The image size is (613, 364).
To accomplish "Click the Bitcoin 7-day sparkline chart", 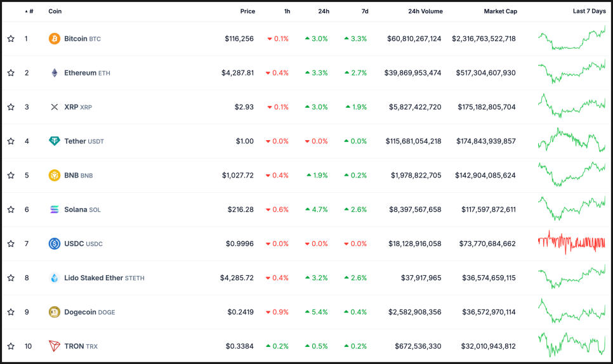I will (571, 39).
